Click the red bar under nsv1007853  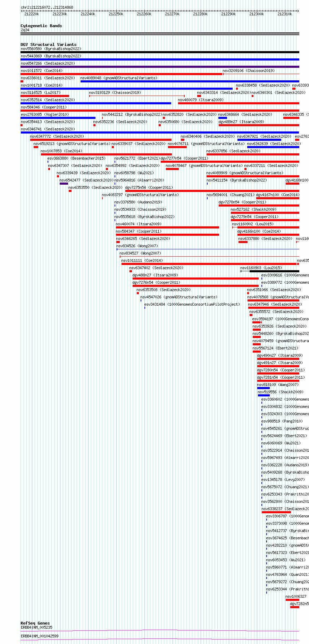click(106, 154)
